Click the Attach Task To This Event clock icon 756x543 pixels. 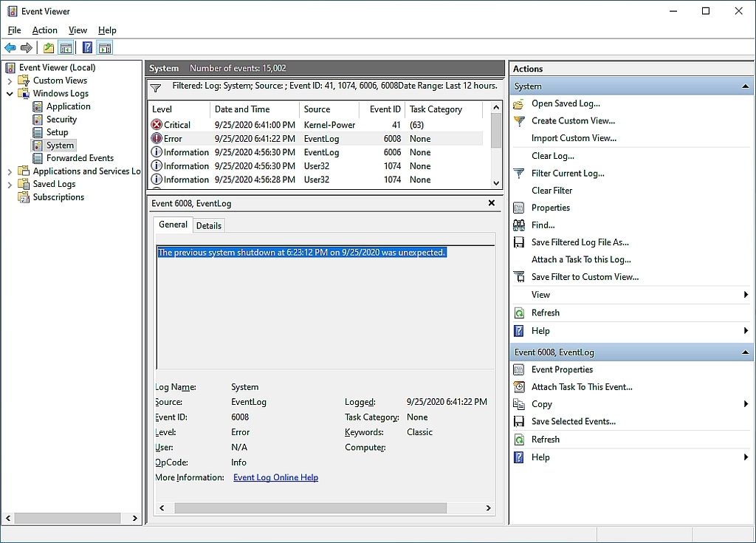pyautogui.click(x=519, y=387)
